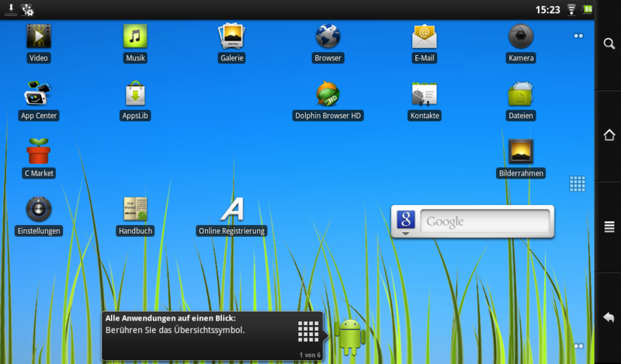Tap the Google search input field

coord(485,221)
